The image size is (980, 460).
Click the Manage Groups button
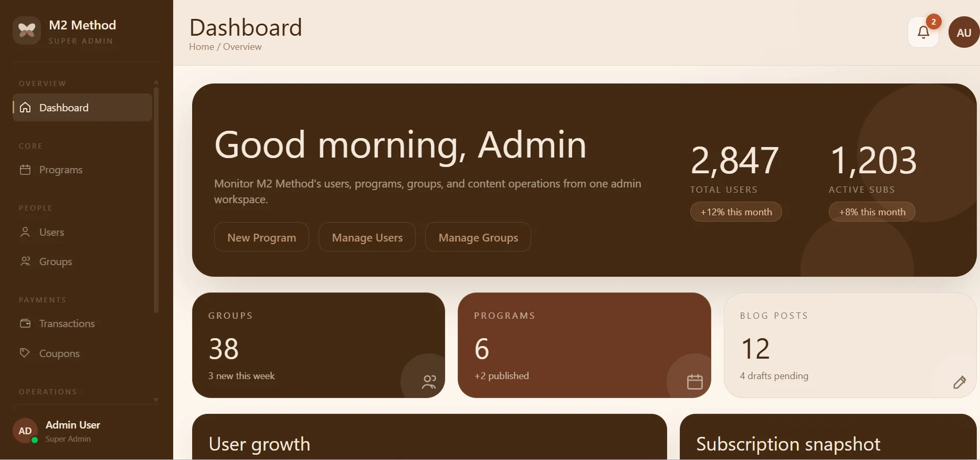click(x=478, y=237)
